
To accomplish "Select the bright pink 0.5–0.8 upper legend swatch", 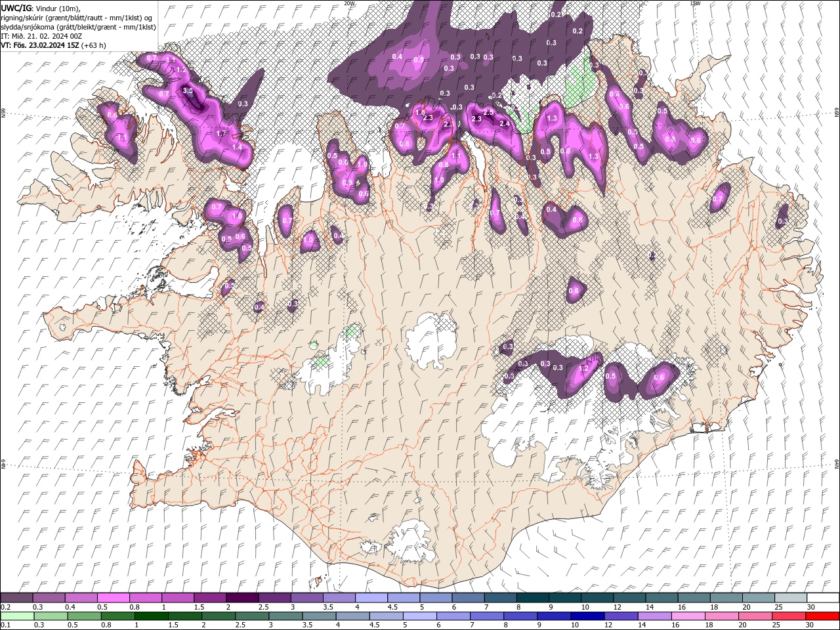I will 114,598.
